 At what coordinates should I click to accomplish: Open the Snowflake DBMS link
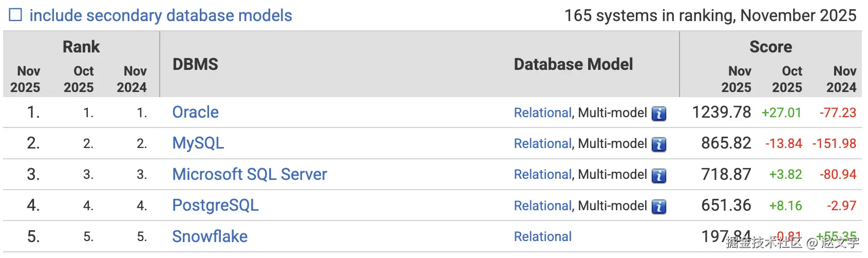(x=210, y=236)
